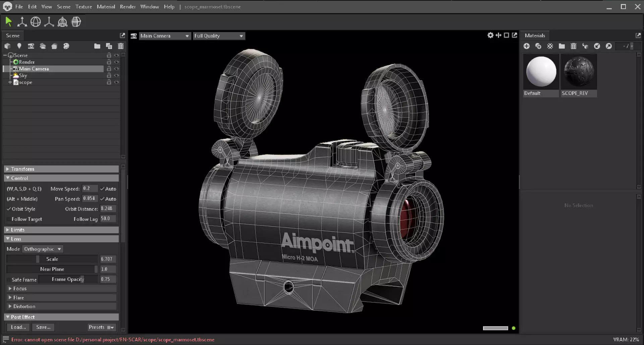Create a new group folder in the Scene panel
The width and height of the screenshot is (644, 345).
(x=97, y=46)
